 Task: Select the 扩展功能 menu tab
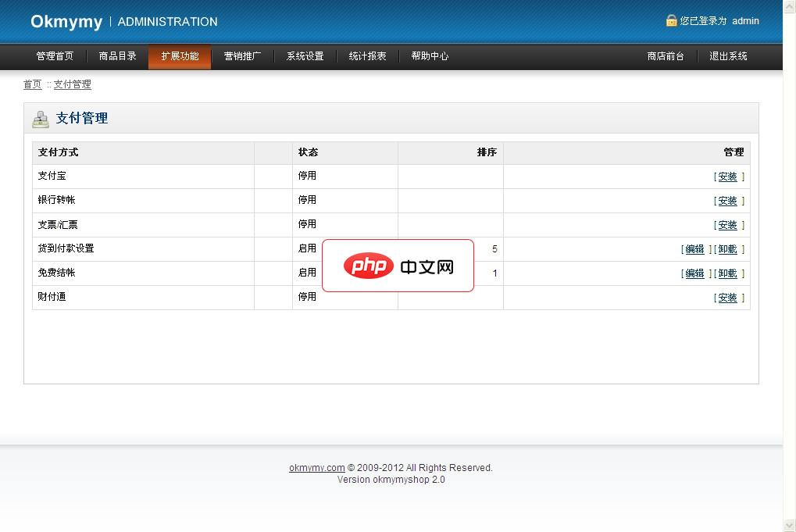[180, 56]
